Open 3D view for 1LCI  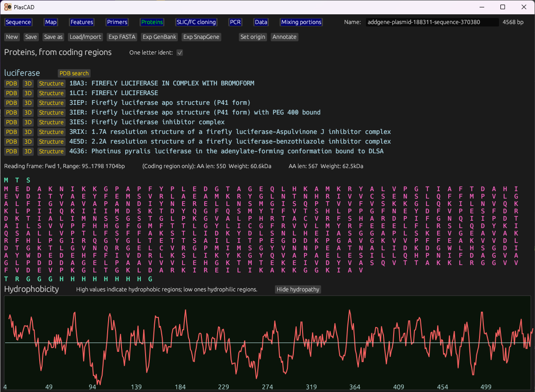point(28,93)
